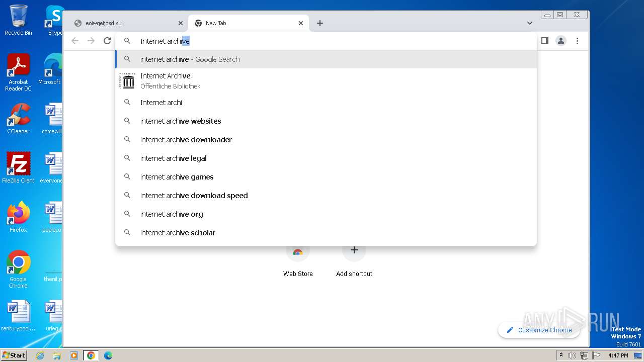Select the New Tab tab
644x362 pixels.
[x=249, y=23]
